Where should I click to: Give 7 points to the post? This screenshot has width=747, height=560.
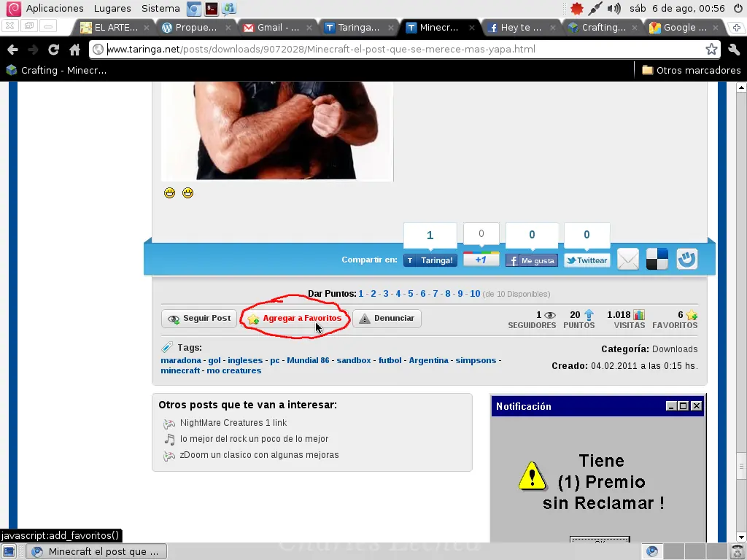[436, 294]
